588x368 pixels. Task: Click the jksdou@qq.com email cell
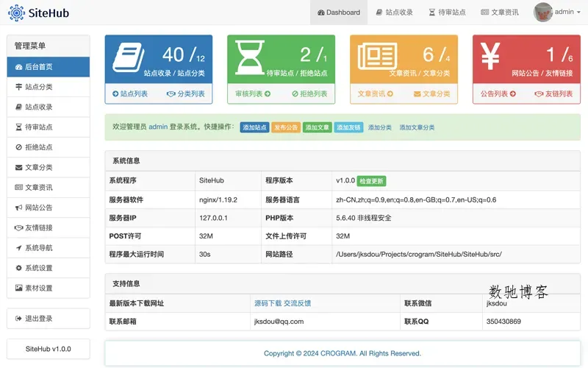pos(325,322)
